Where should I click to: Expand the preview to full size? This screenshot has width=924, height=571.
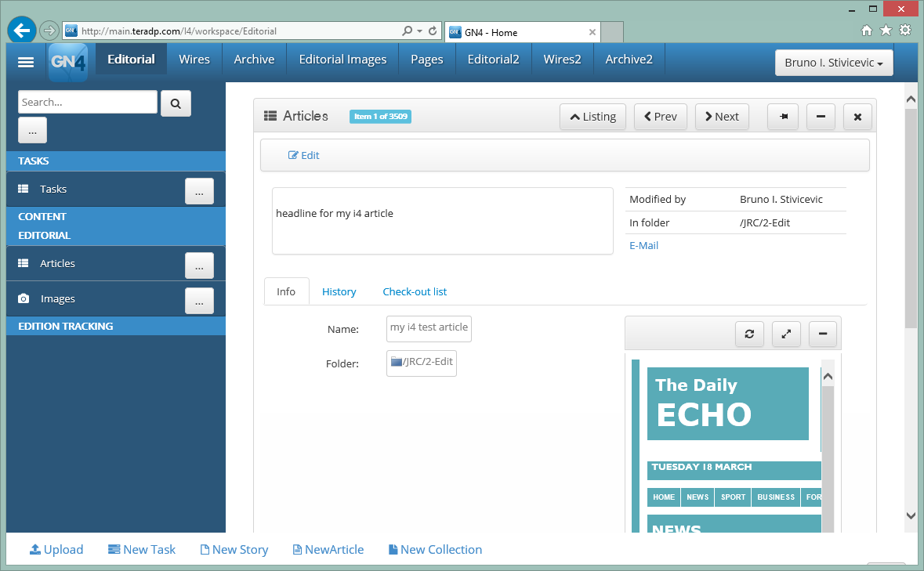click(x=786, y=334)
